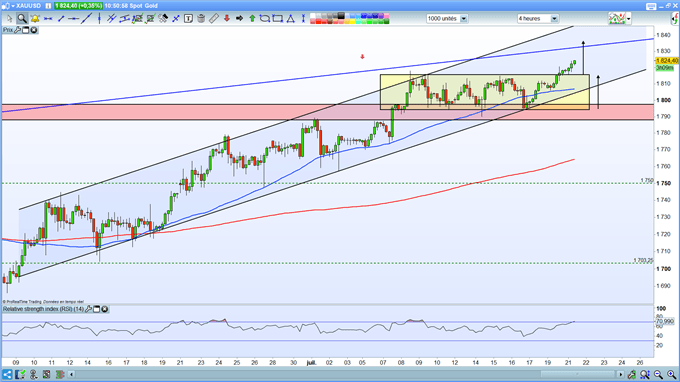Click the Relative strength index (RSI) label

pos(43,309)
